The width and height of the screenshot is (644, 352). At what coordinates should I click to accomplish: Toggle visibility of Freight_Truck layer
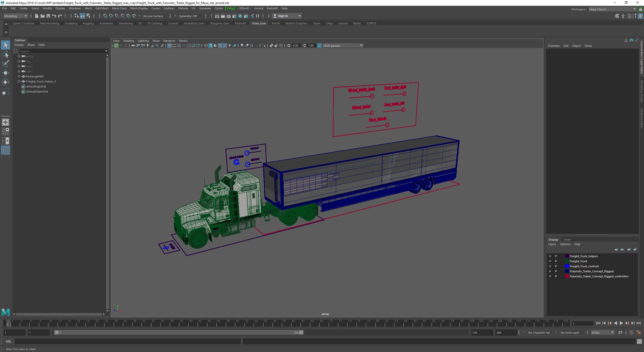550,261
